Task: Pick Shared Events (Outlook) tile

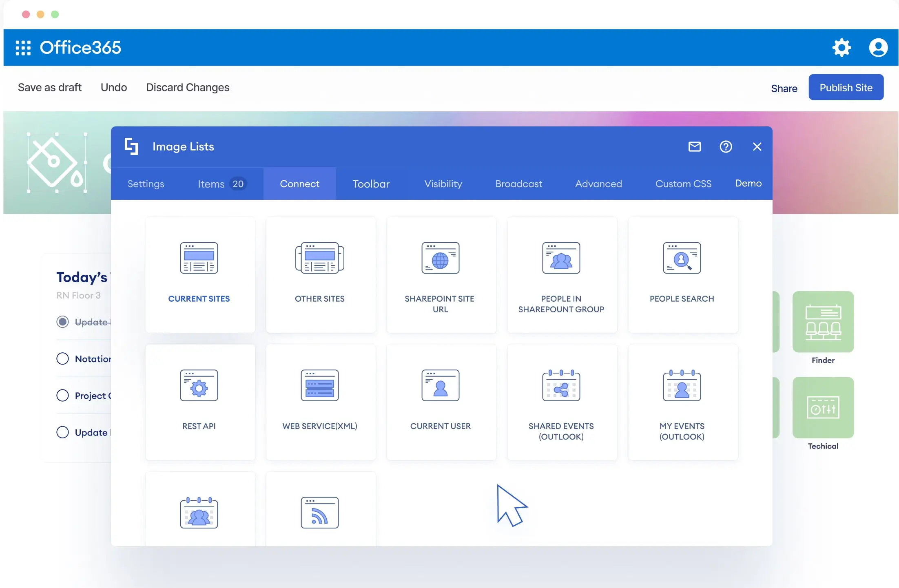Action: coord(561,402)
